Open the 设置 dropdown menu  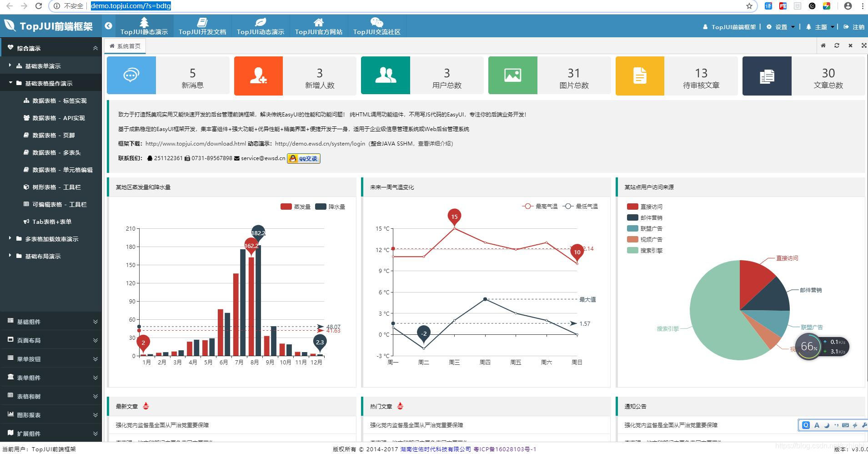(x=781, y=27)
